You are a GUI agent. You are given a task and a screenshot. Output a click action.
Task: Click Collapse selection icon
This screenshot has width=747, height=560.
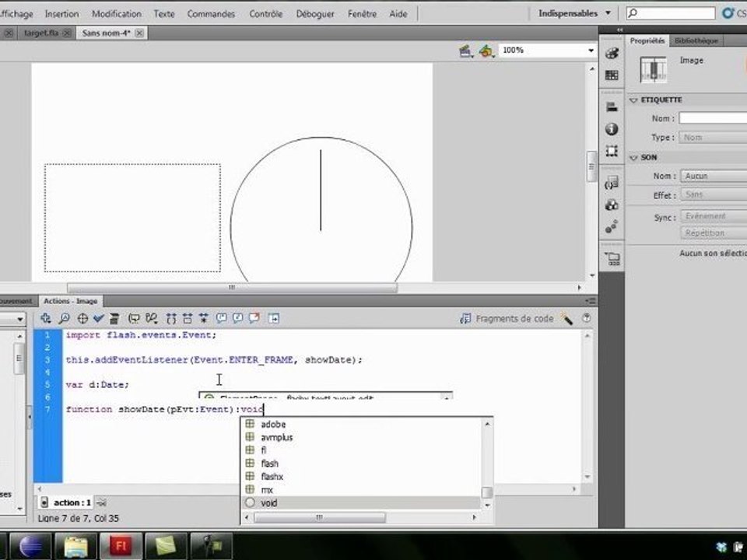coord(188,318)
